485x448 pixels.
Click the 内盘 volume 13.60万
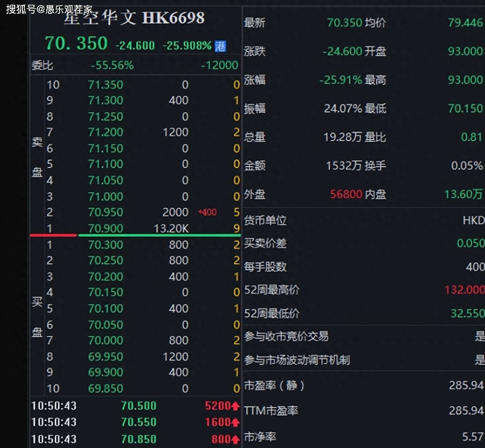463,194
